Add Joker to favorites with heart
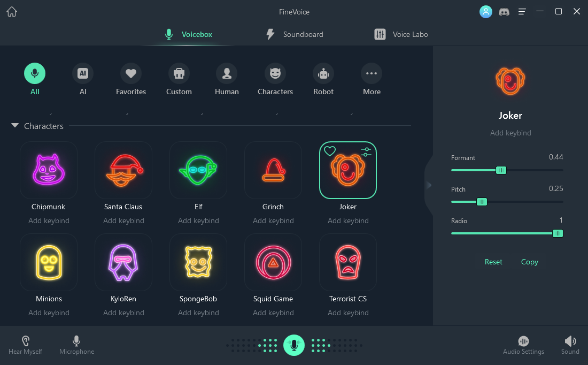 [330, 151]
